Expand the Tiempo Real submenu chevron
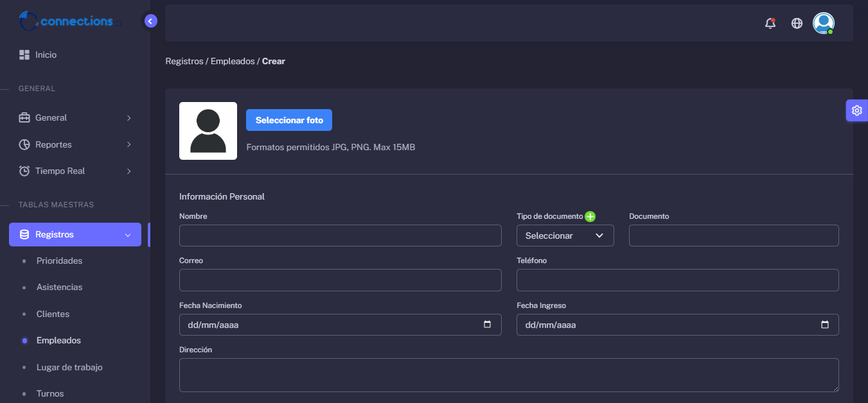 tap(128, 171)
